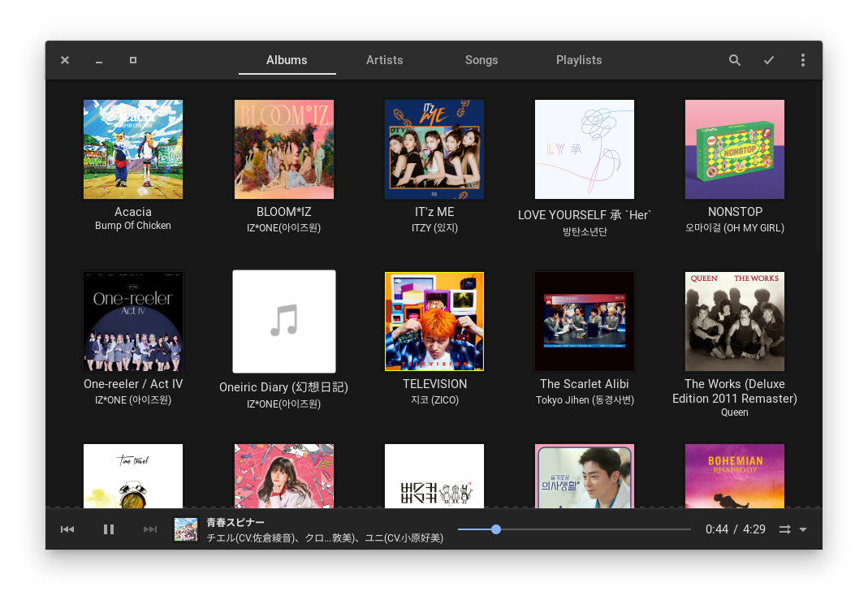Image resolution: width=868 pixels, height=600 pixels.
Task: Open The Scarlet Alibi album cover
Action: pyautogui.click(x=585, y=322)
